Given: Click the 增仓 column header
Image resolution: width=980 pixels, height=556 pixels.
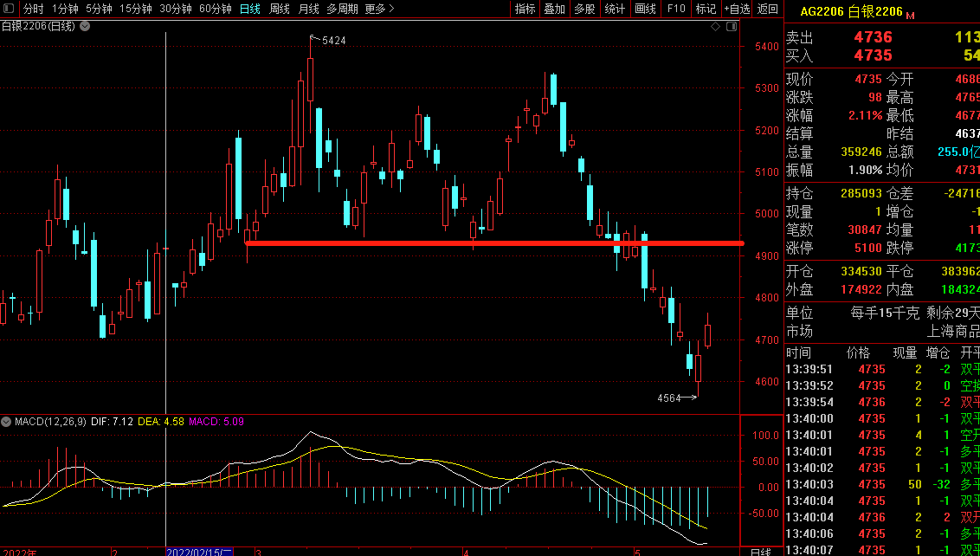Looking at the screenshot, I should click(x=938, y=352).
